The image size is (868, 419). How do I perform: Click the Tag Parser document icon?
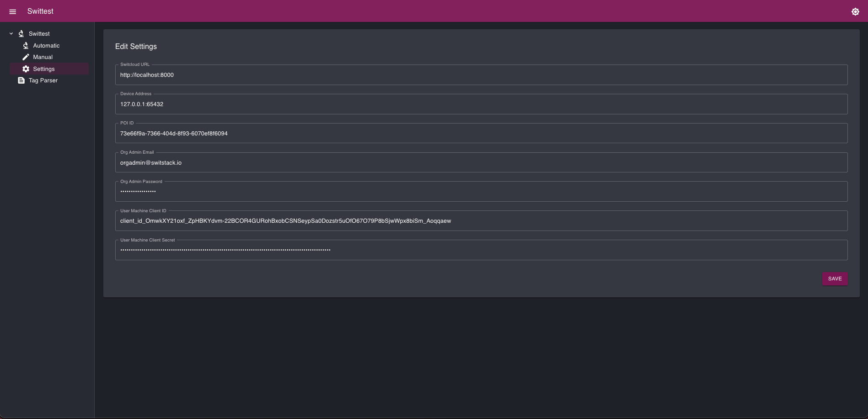click(21, 81)
